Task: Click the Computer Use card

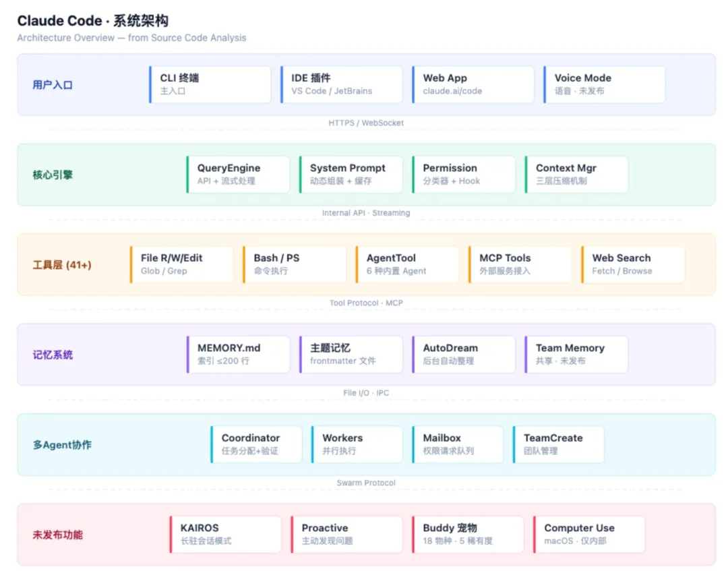Action: click(589, 535)
